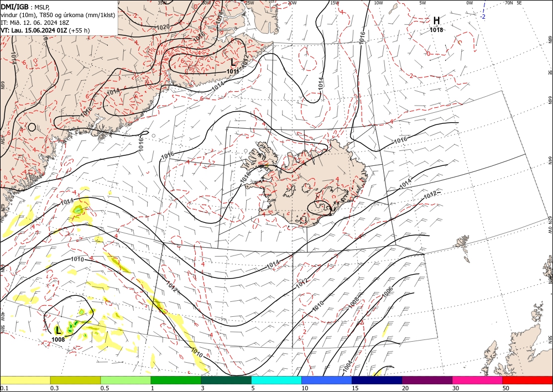The height and width of the screenshot is (392, 553).
Task: Click the '35W' longitude label
Action: tap(162, 3)
